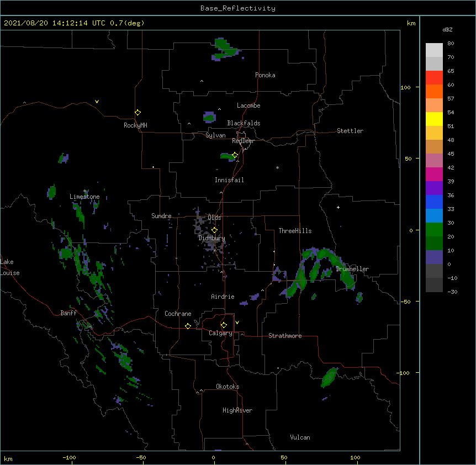Screen dimensions: 476x465
Task: Click the Blackfalds city label
Action: tap(244, 123)
